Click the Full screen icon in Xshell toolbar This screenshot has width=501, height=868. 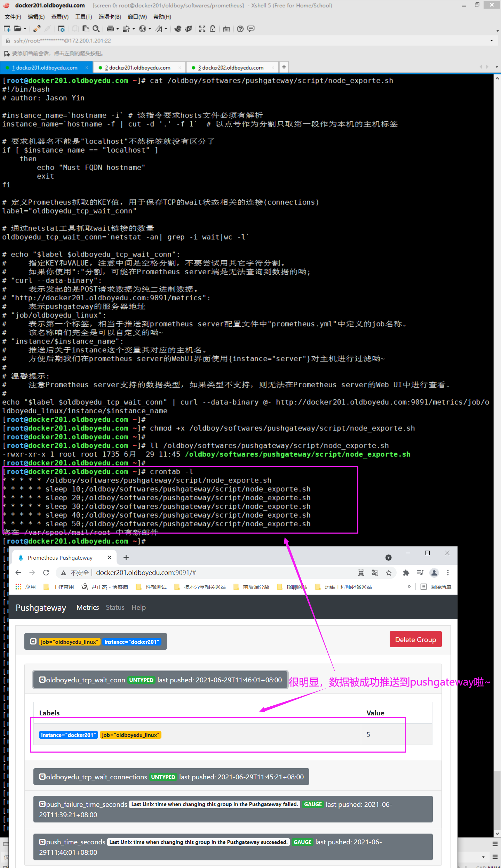click(202, 29)
